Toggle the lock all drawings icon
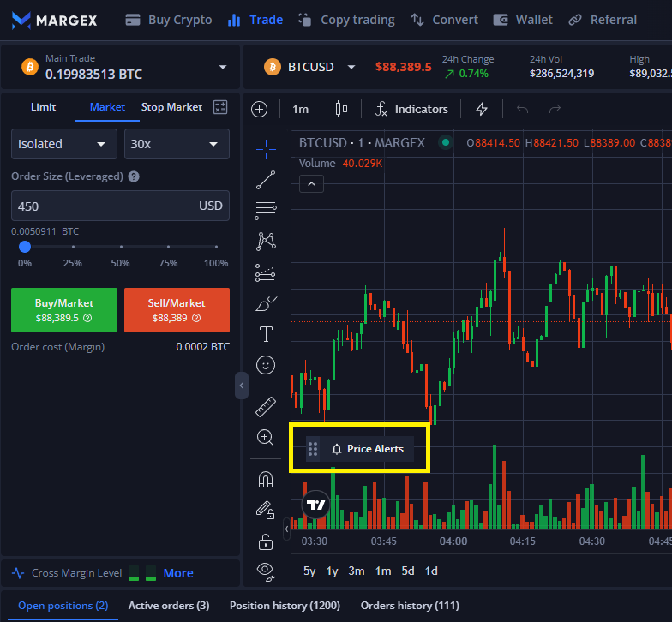This screenshot has width=672, height=622. coord(266,541)
